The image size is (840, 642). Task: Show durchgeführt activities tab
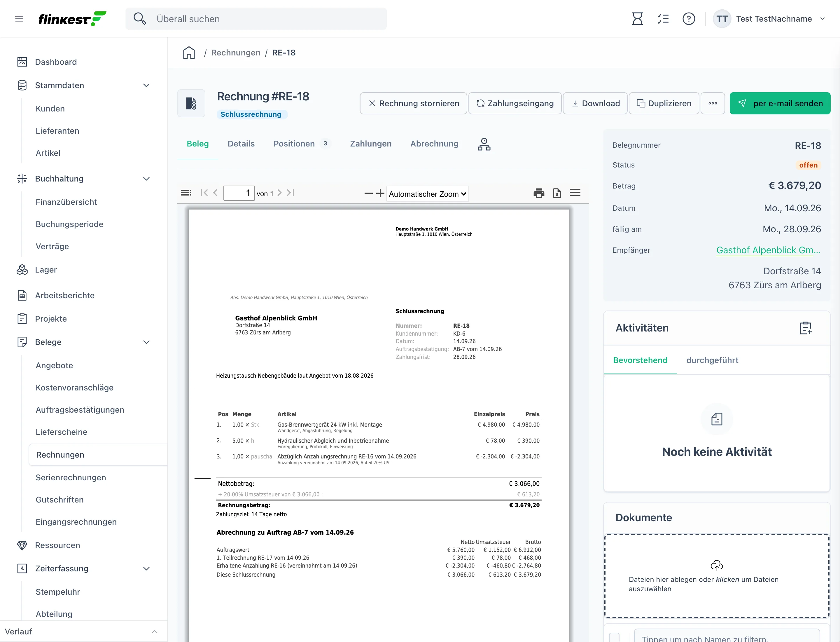(x=712, y=360)
